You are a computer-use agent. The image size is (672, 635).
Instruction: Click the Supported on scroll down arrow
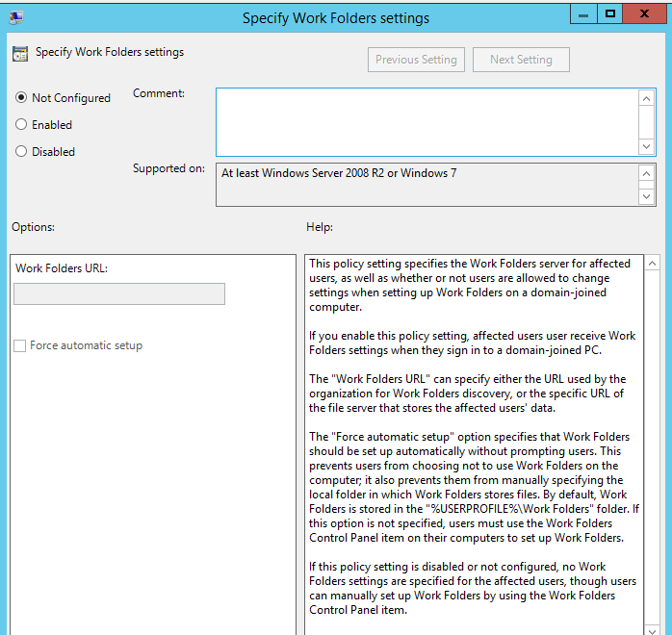(647, 196)
